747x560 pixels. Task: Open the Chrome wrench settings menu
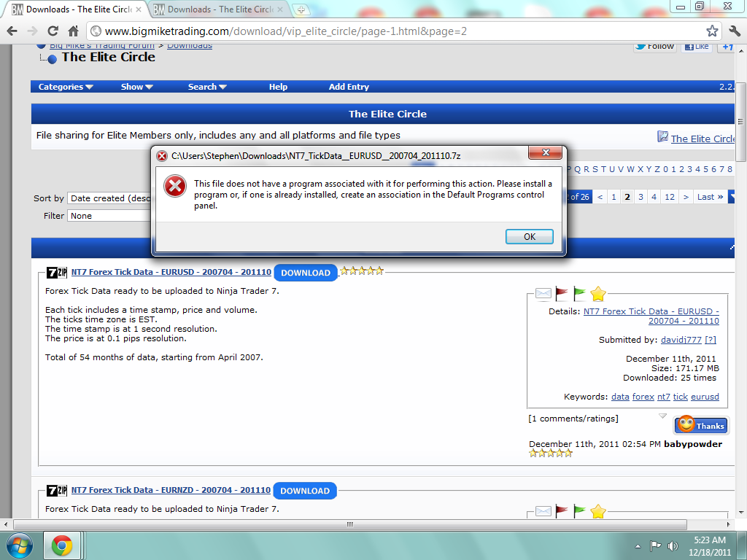coord(735,31)
